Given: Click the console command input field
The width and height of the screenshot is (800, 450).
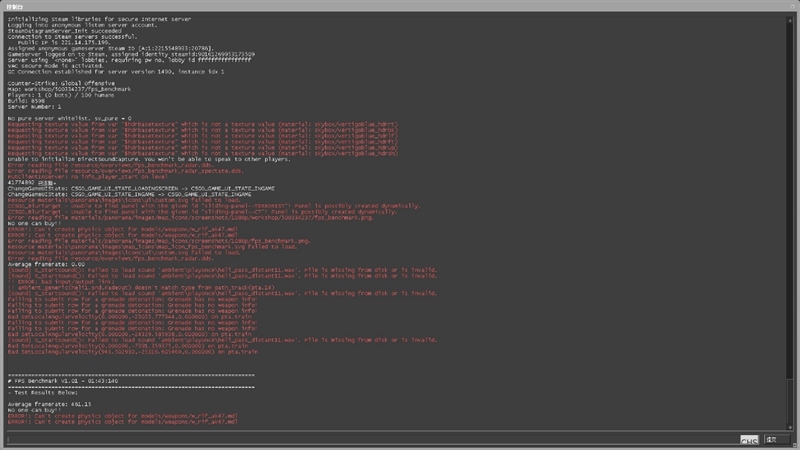Looking at the screenshot, I should point(370,439).
